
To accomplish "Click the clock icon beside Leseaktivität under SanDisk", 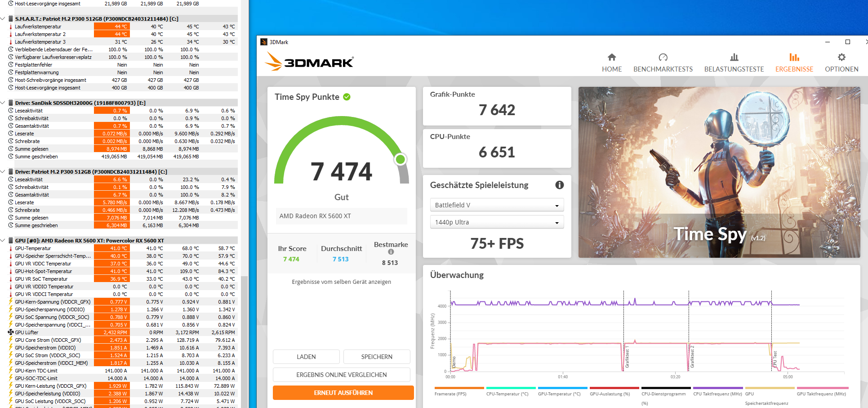I will (11, 111).
